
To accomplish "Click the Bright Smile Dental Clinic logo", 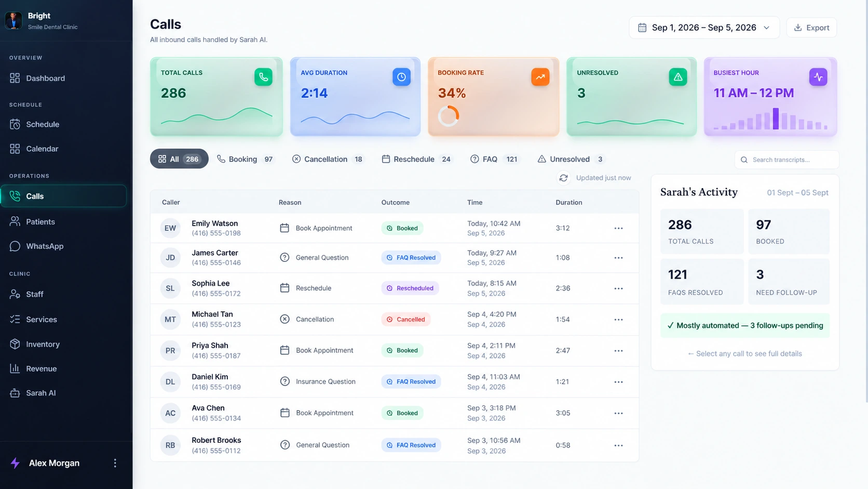I will [13, 20].
